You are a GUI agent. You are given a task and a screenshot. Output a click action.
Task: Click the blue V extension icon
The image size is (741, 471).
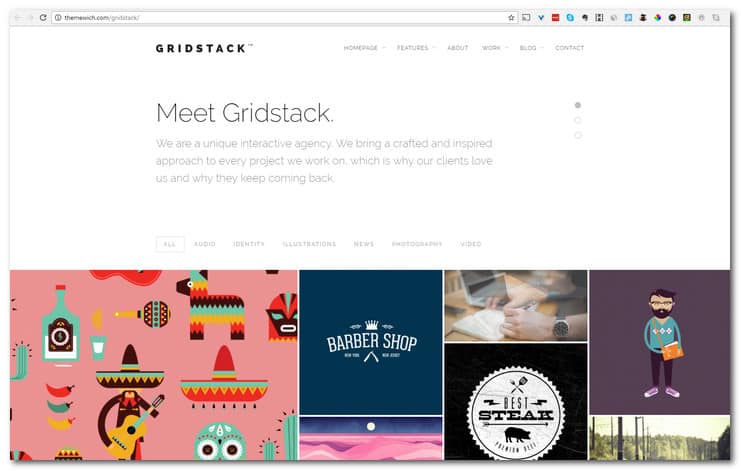[x=541, y=17]
